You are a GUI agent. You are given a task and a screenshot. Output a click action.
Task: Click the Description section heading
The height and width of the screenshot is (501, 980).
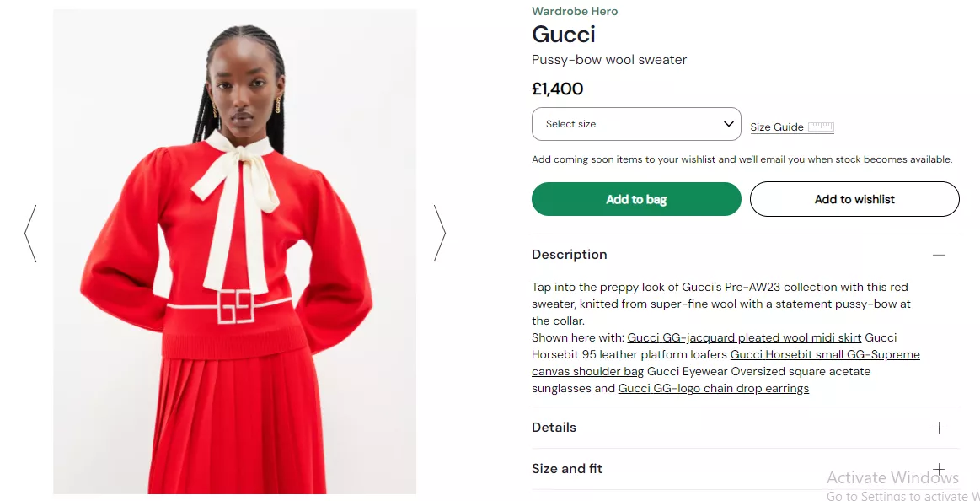[569, 255]
